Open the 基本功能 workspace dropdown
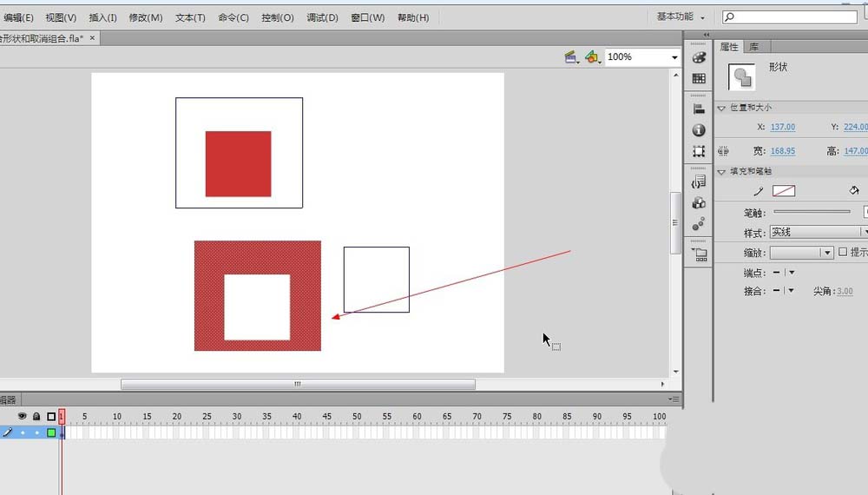Viewport: 868px width, 495px height. coord(681,16)
